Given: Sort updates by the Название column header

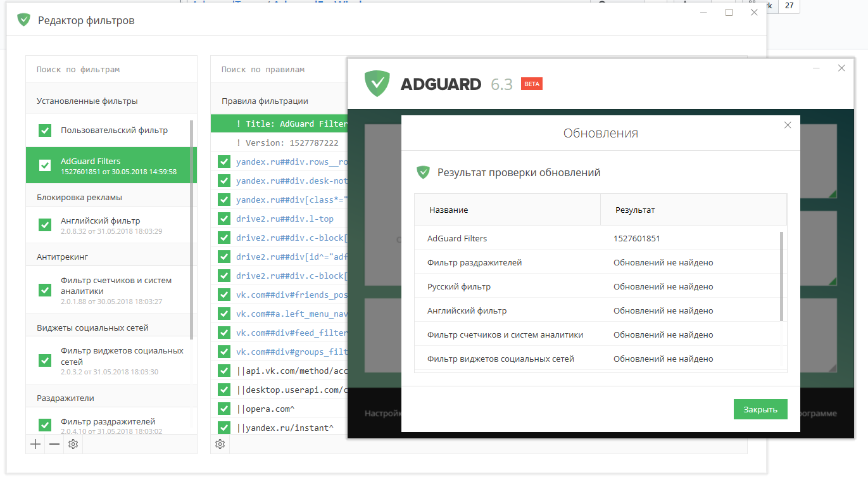Looking at the screenshot, I should (x=507, y=210).
